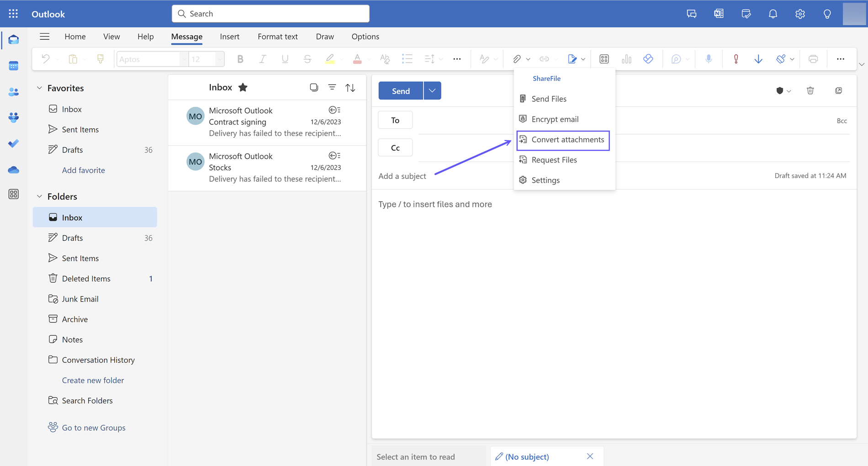Apply Underline formatting
868x466 pixels.
(285, 59)
